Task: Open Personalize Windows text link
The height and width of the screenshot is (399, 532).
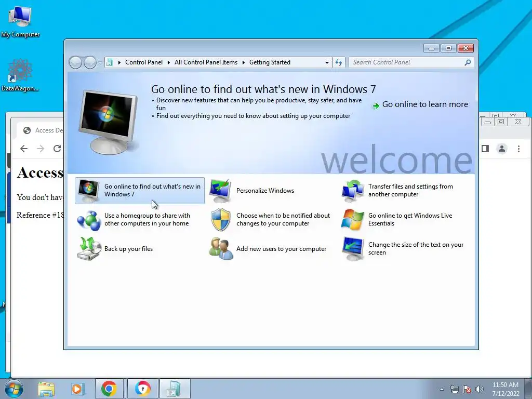Action: click(265, 191)
